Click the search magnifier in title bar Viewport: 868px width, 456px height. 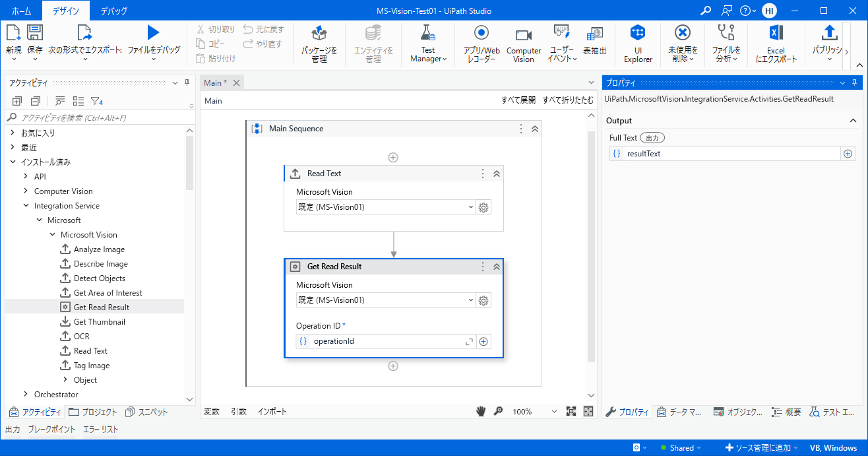pos(706,11)
